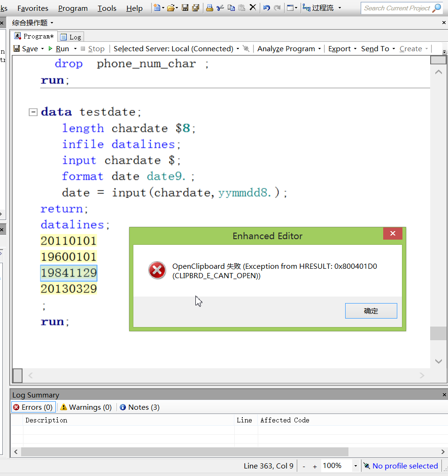Open the Program menu
Screen dimensions: 448x476
pyautogui.click(x=73, y=8)
